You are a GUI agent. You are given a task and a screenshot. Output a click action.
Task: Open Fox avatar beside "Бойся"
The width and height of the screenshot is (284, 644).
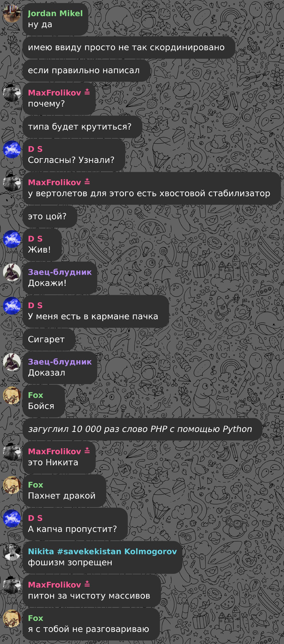(x=12, y=395)
